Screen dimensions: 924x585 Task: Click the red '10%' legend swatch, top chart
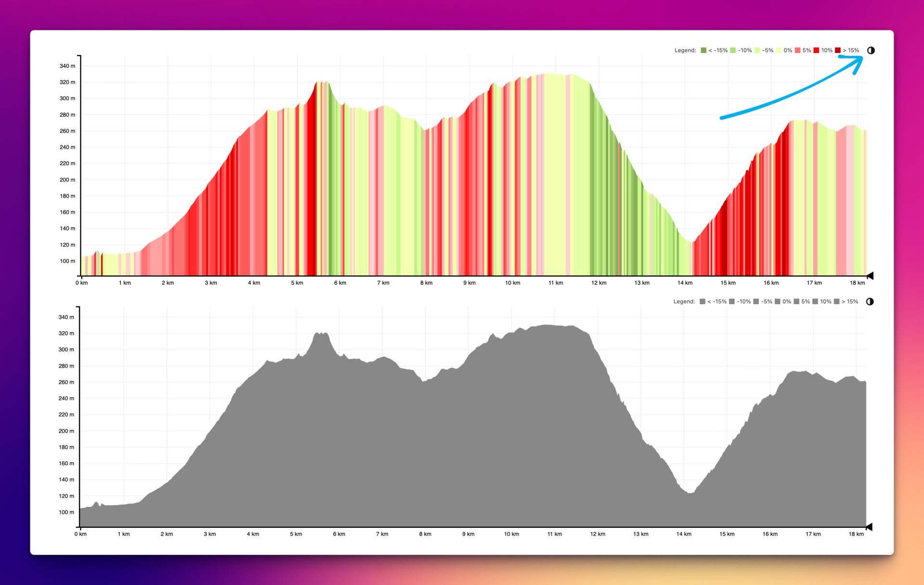click(x=816, y=51)
